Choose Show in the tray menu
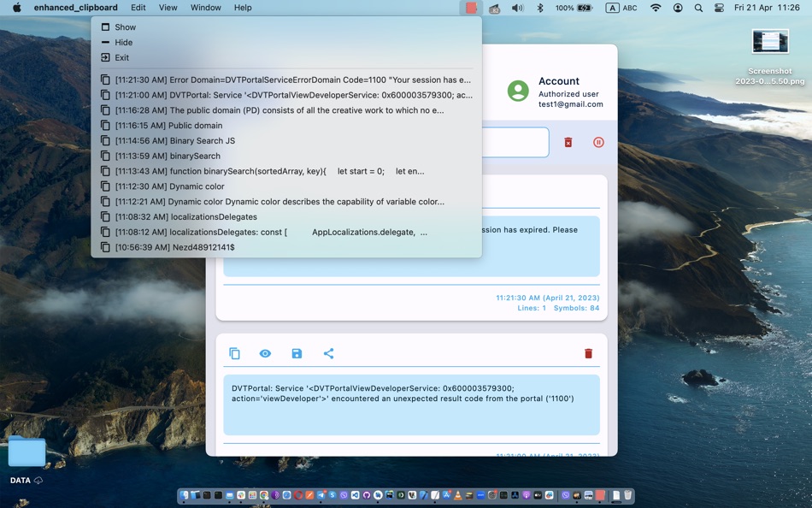The height and width of the screenshot is (508, 812). pyautogui.click(x=286, y=27)
